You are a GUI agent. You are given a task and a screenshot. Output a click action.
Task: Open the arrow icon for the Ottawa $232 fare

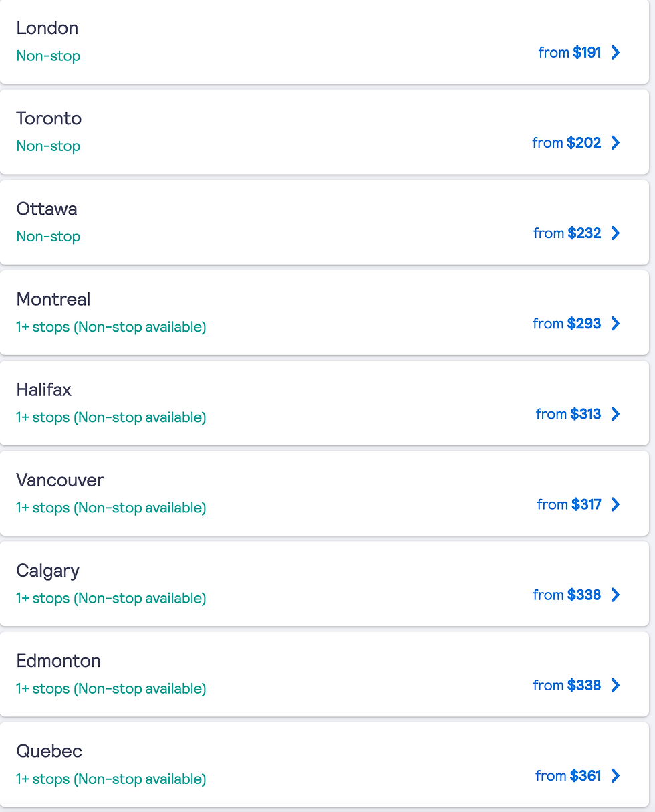pos(616,233)
